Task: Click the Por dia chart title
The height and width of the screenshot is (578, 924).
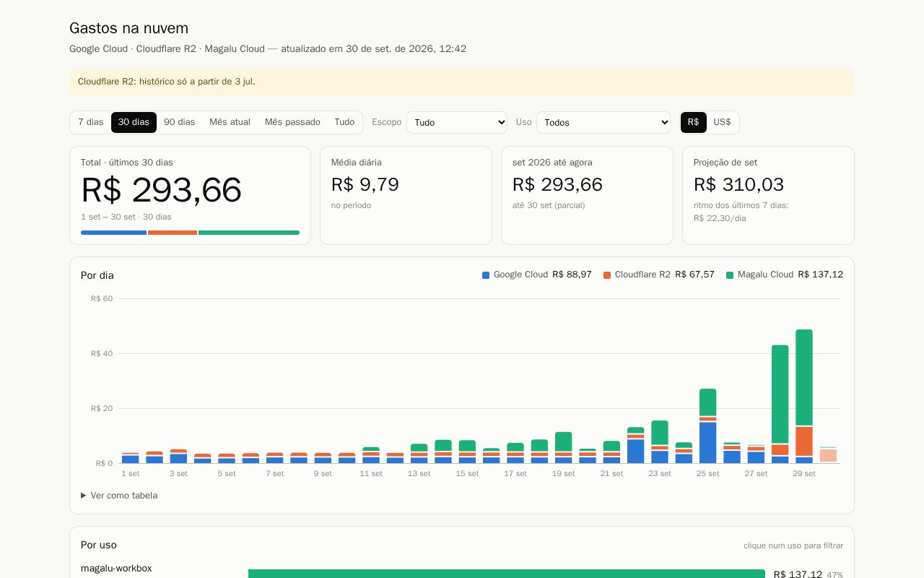Action: point(97,275)
